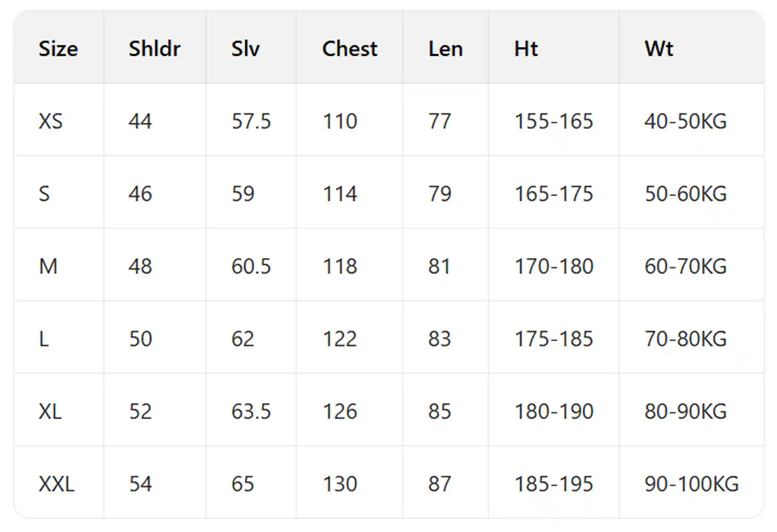Image resolution: width=777 pixels, height=532 pixels.
Task: Select length value 87 for XXL
Action: pyautogui.click(x=439, y=484)
